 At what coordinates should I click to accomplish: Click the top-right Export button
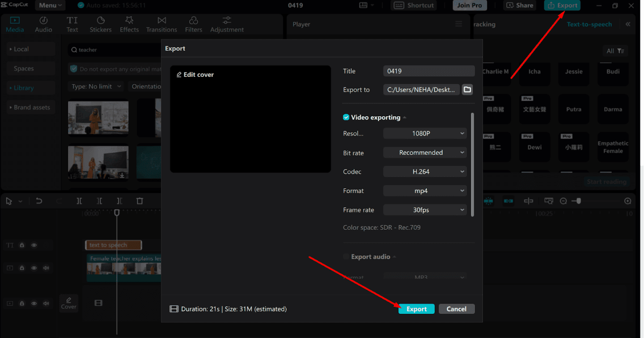pos(562,5)
